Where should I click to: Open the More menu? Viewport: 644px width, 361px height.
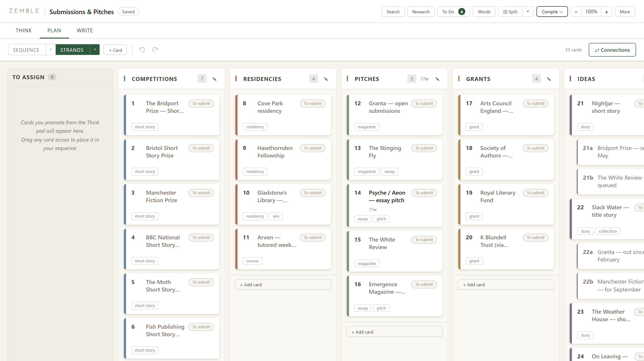tap(625, 12)
